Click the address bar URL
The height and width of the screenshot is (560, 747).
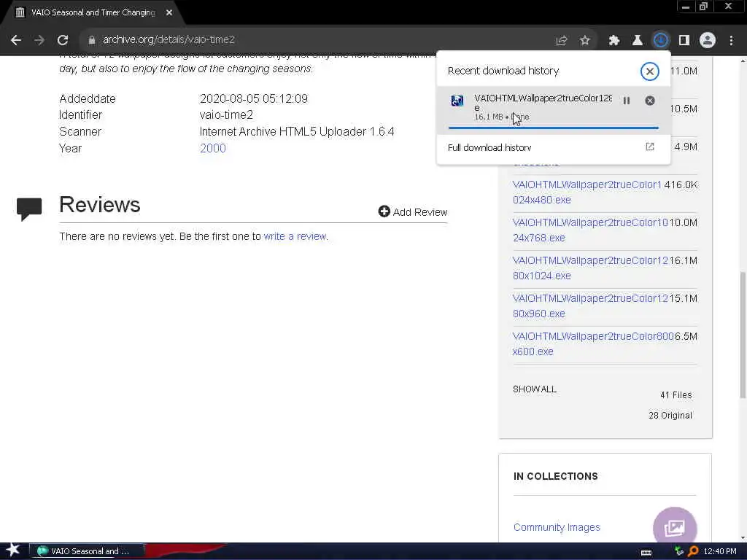point(169,40)
